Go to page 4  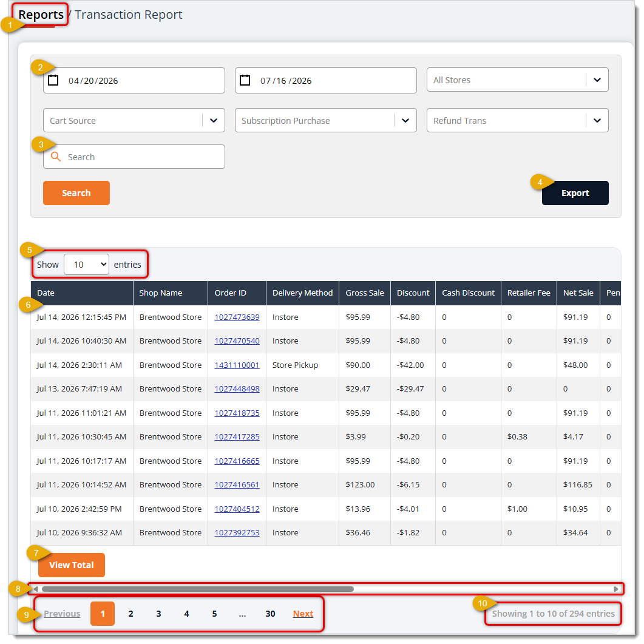click(186, 614)
